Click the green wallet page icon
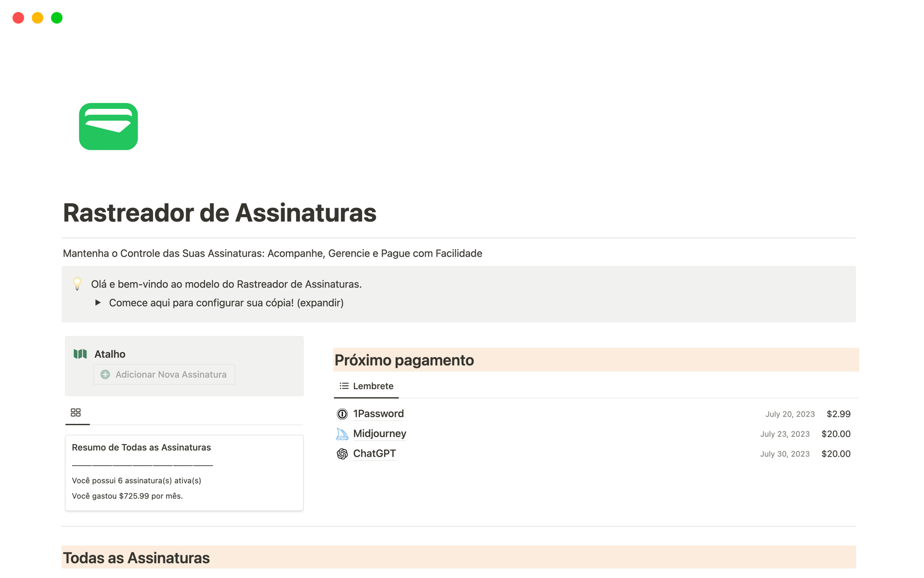The image size is (924, 578). [108, 126]
